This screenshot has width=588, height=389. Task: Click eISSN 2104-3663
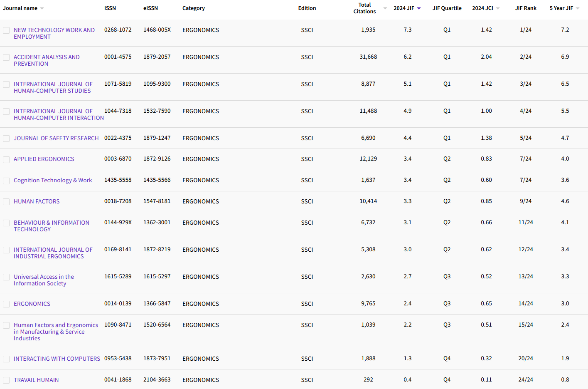[x=157, y=379]
